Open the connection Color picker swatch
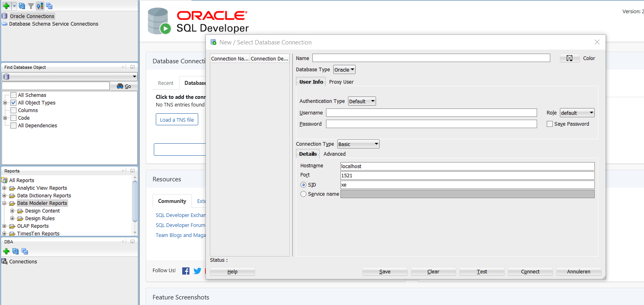Image resolution: width=644 pixels, height=305 pixels. tap(570, 58)
